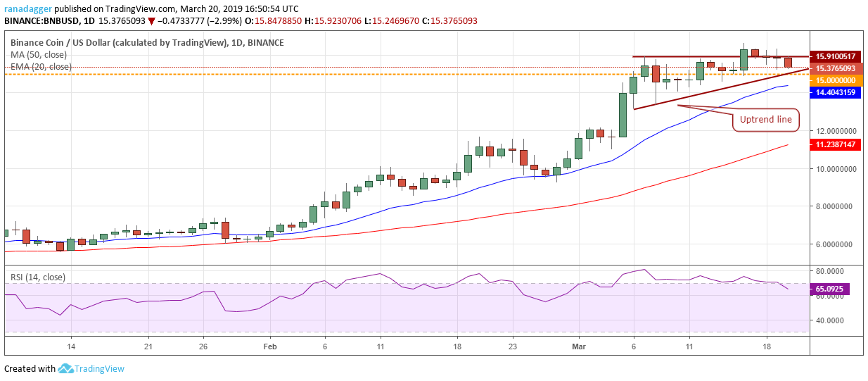
Task: Click the 'Uptrend line' annotation callout
Action: 766,120
